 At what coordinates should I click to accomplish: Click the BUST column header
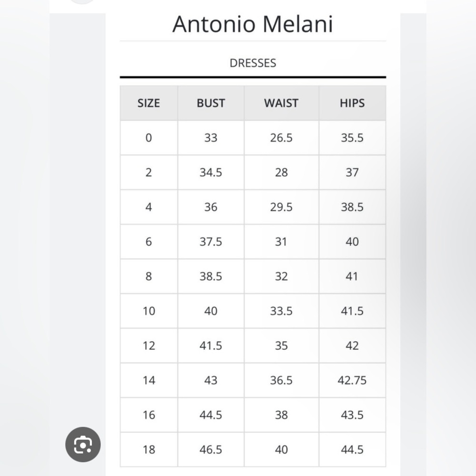tap(211, 103)
